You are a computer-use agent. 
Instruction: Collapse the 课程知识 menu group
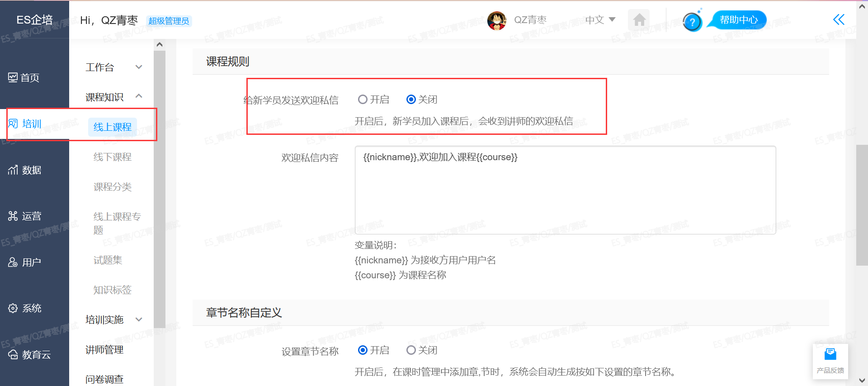pyautogui.click(x=113, y=97)
